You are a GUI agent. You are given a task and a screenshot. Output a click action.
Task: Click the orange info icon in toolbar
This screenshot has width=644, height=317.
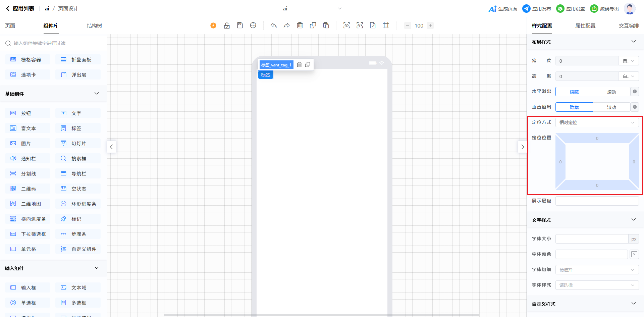tap(213, 25)
